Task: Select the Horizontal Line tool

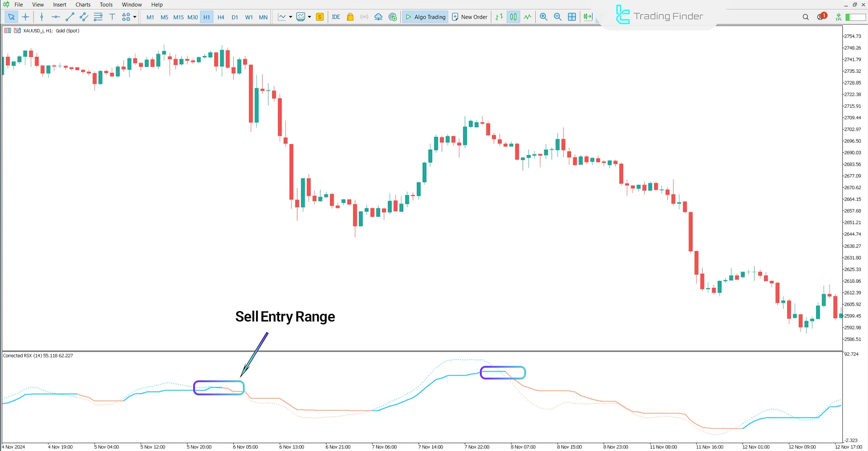Action: click(x=56, y=17)
